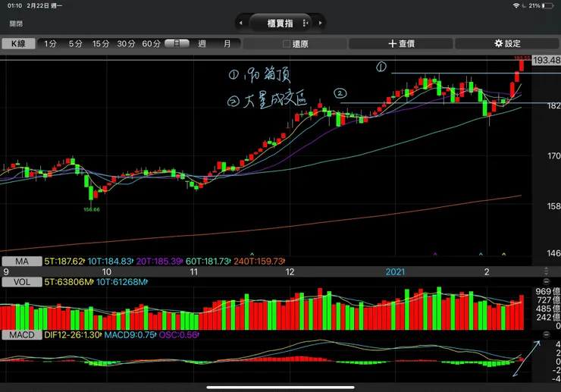Tap the MACD9:0.75 value
The image size is (561, 392).
coord(130,335)
